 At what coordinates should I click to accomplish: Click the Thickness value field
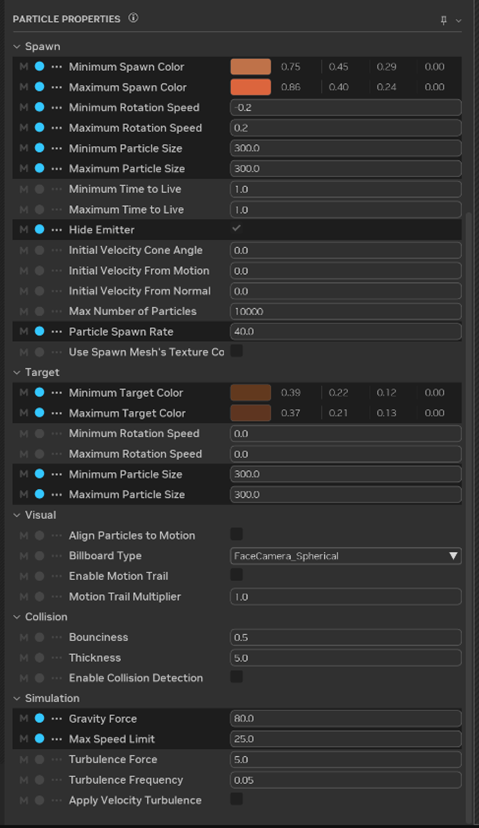pyautogui.click(x=346, y=657)
